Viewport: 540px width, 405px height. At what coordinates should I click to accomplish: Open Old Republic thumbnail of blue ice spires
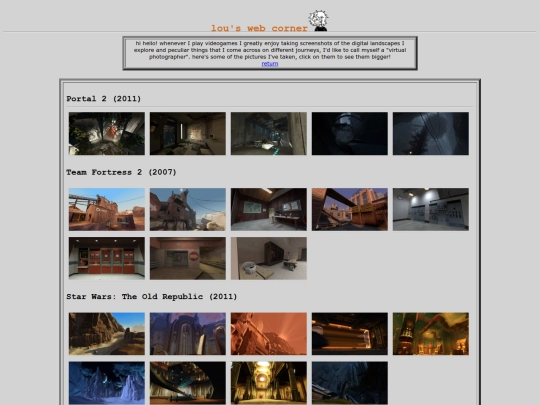click(x=107, y=383)
